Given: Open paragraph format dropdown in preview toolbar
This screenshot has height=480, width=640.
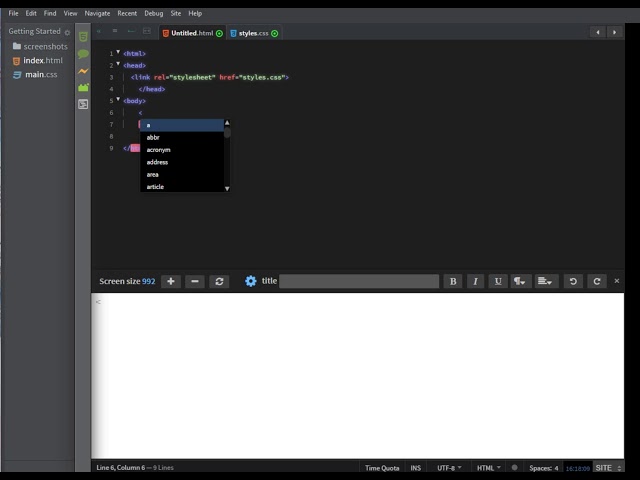Looking at the screenshot, I should [x=520, y=281].
